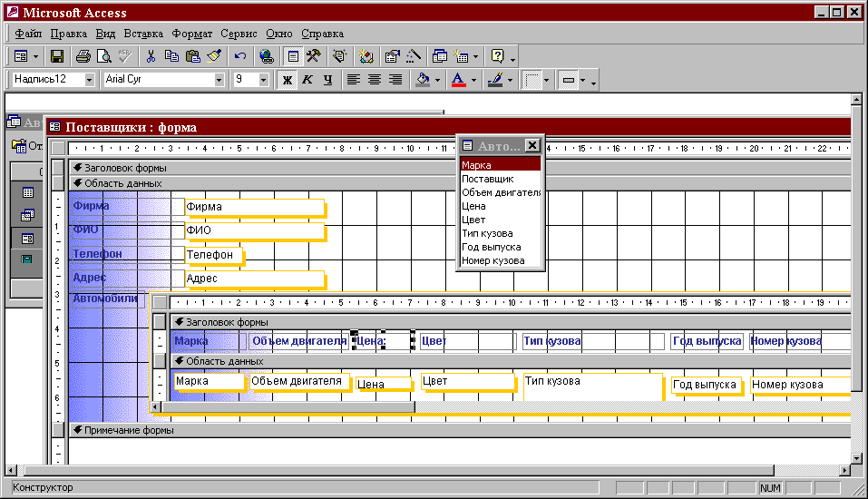Toggle underline formatting (Ч)
868x499 pixels.
pos(327,80)
